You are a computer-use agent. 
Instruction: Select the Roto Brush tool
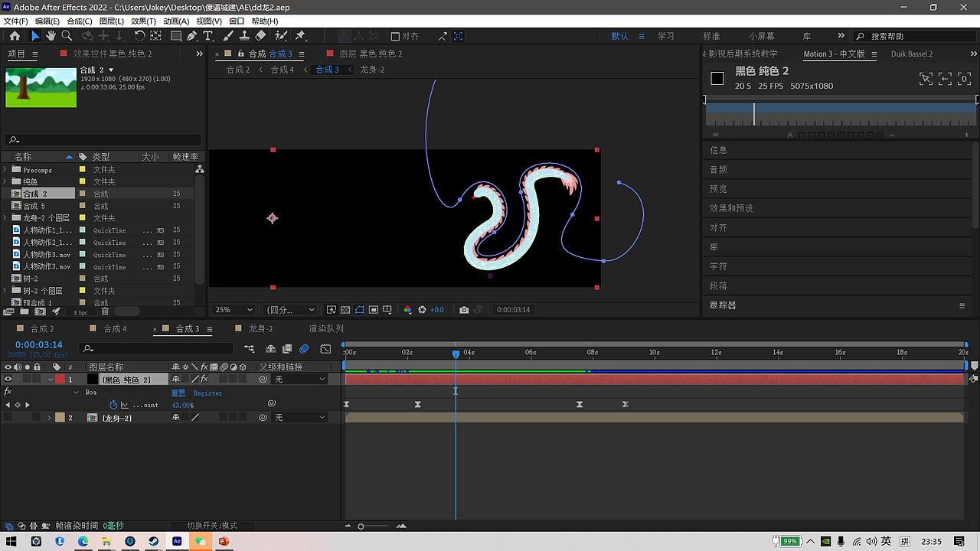pyautogui.click(x=281, y=36)
